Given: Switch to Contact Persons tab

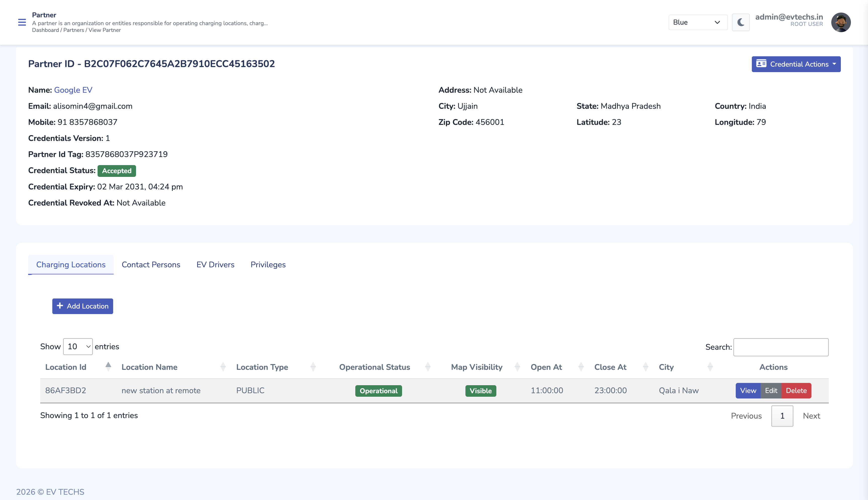Looking at the screenshot, I should tap(151, 264).
